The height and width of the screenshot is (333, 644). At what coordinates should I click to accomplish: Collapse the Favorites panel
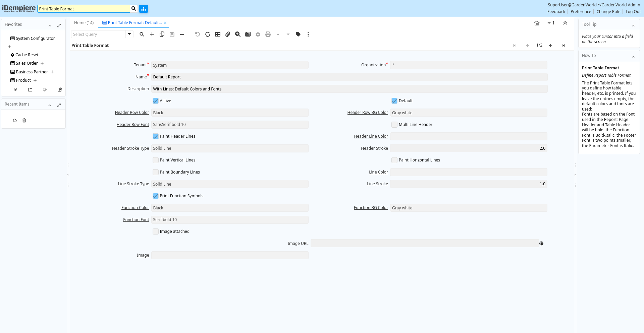(x=50, y=25)
